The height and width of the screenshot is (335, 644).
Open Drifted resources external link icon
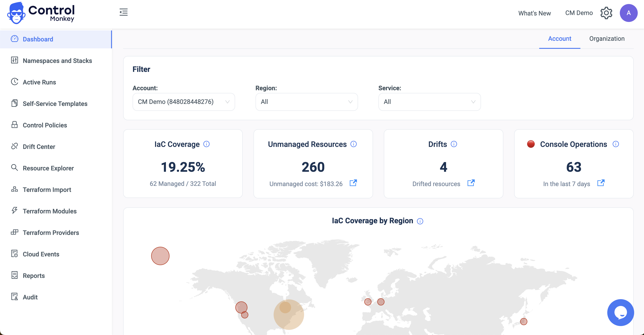tap(471, 183)
